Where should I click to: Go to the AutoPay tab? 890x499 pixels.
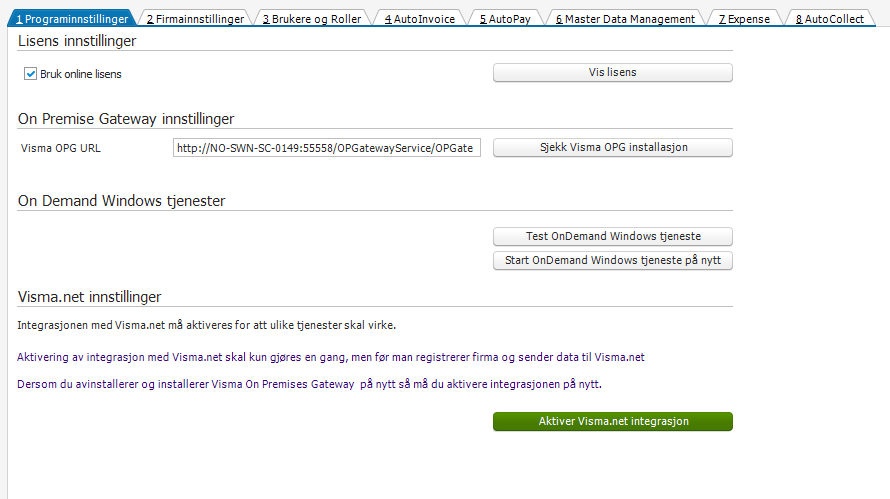(505, 19)
